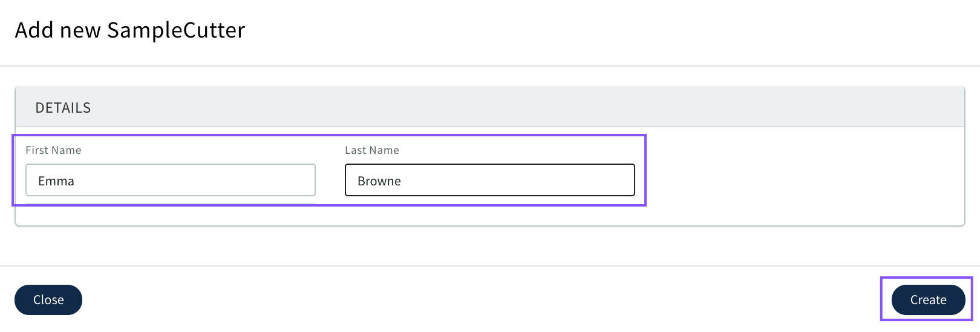
Task: Click the dark Create pill button
Action: pos(928,300)
